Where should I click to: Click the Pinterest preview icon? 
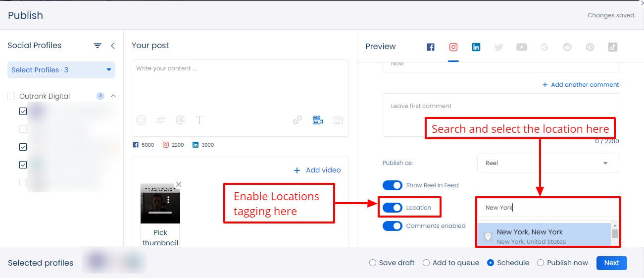pyautogui.click(x=590, y=47)
